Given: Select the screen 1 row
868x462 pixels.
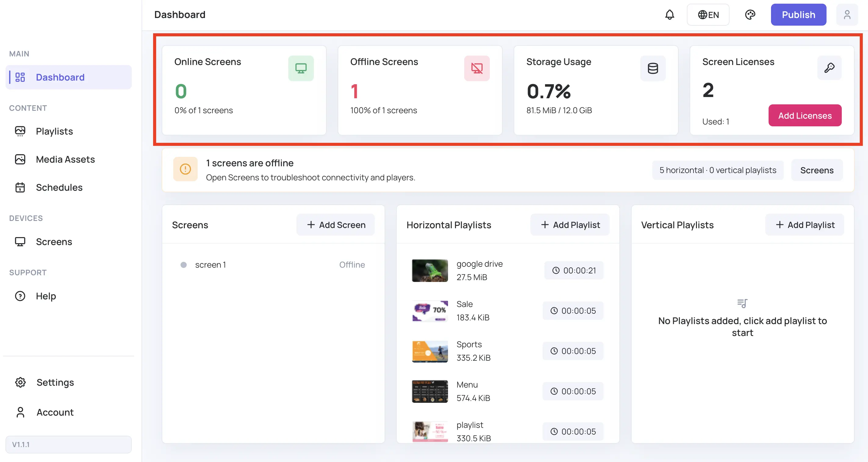Looking at the screenshot, I should click(x=273, y=265).
